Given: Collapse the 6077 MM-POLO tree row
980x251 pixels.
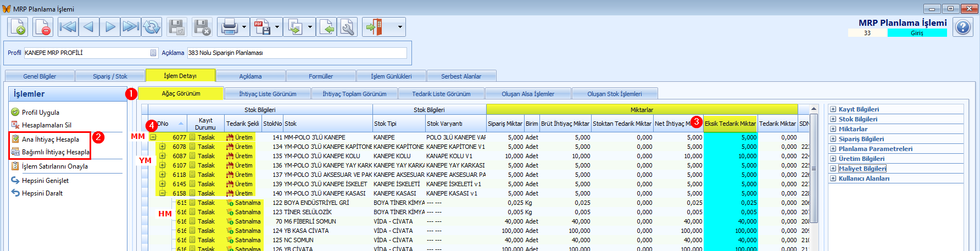Looking at the screenshot, I should (x=153, y=137).
